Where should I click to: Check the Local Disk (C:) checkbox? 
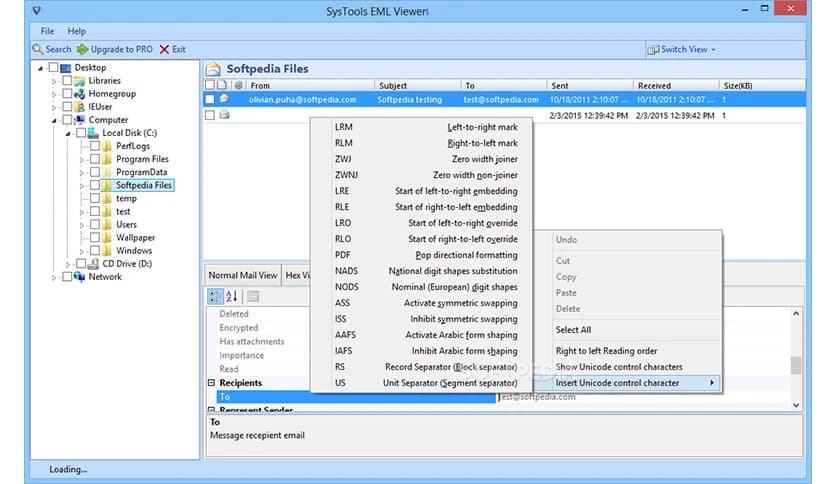click(81, 133)
